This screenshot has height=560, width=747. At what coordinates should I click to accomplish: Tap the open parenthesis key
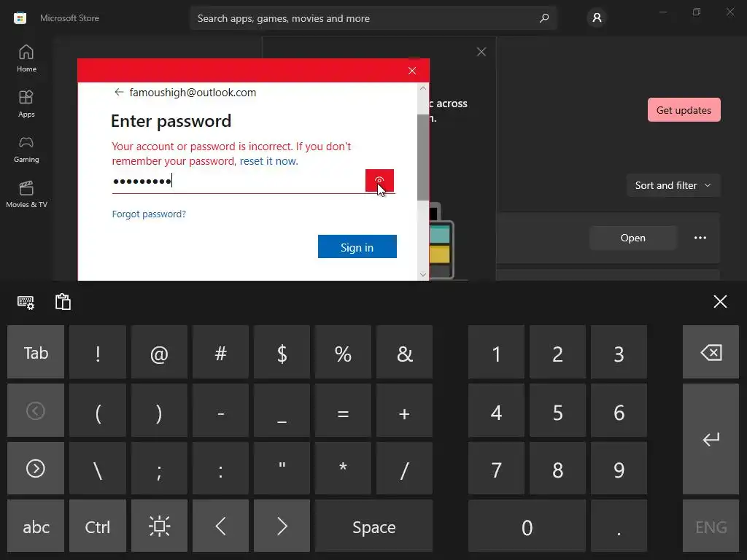pyautogui.click(x=98, y=411)
